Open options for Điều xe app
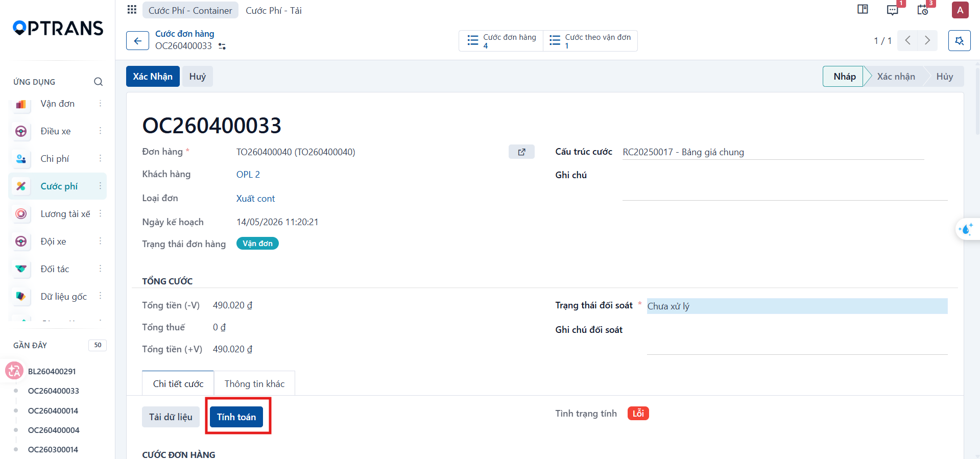This screenshot has width=980, height=459. (x=100, y=131)
